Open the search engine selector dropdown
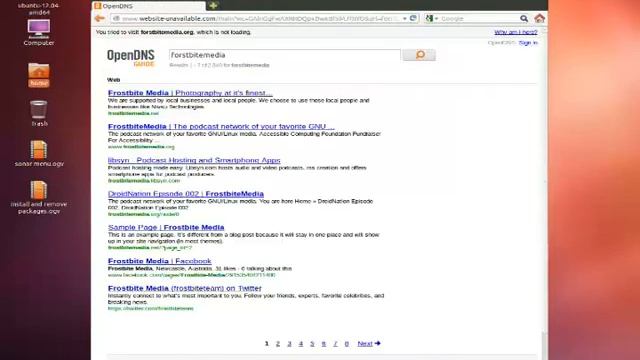This screenshot has height=360, width=640. point(432,18)
